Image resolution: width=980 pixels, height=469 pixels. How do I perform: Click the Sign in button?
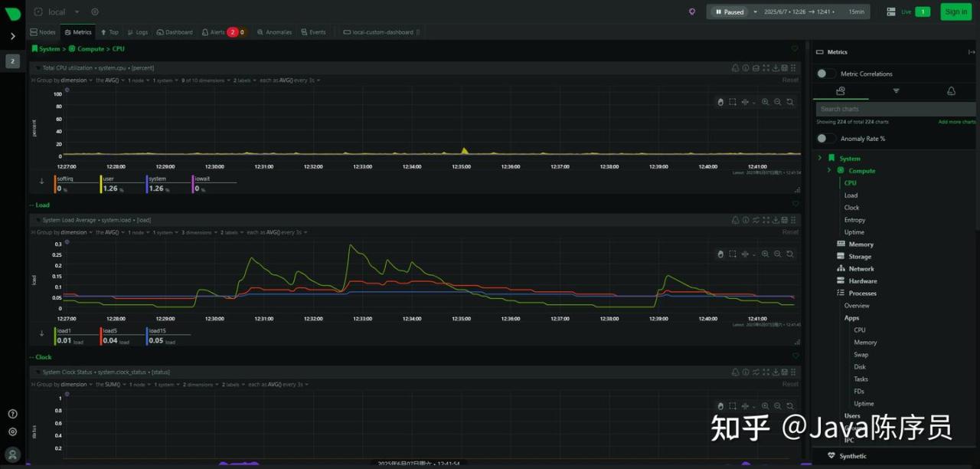point(955,11)
